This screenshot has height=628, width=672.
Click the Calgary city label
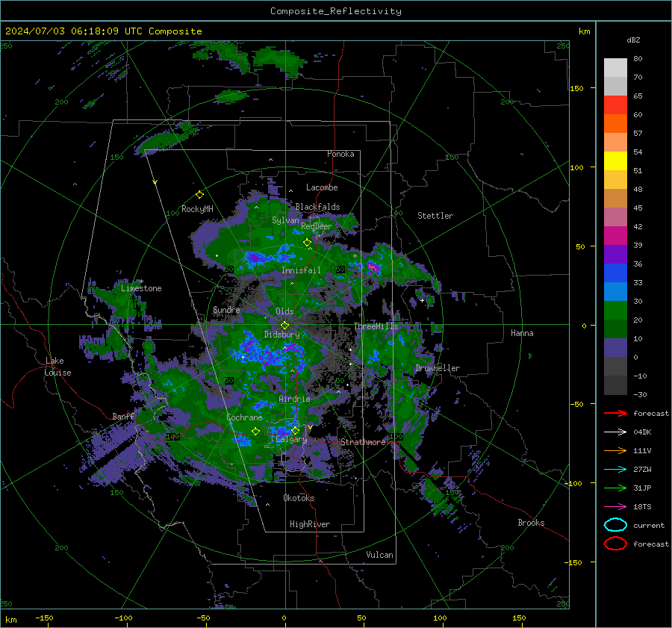tap(291, 439)
